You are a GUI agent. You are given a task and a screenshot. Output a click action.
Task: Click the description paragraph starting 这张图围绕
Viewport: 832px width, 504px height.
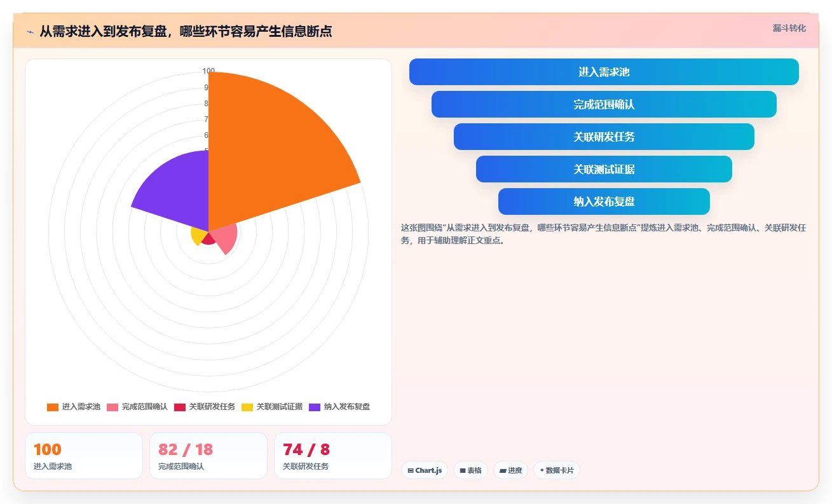[x=603, y=234]
